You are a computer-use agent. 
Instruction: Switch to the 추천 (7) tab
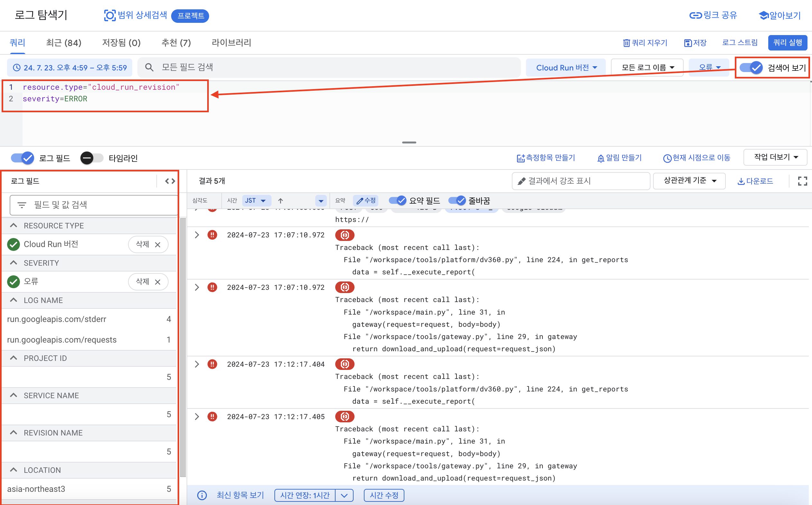[x=176, y=43]
